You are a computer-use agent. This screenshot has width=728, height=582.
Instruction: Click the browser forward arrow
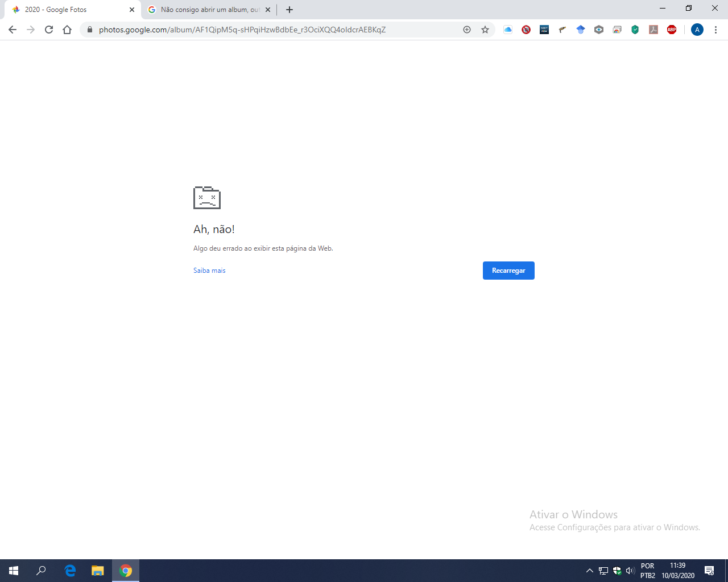pyautogui.click(x=31, y=30)
